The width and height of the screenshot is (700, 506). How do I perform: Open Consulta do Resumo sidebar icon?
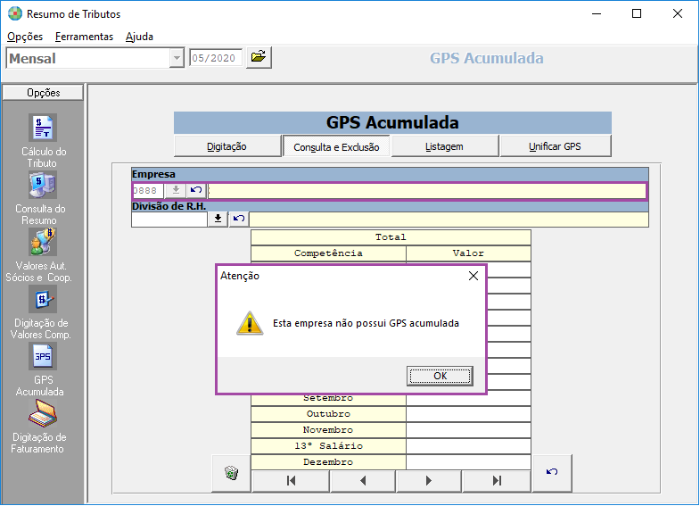point(43,184)
